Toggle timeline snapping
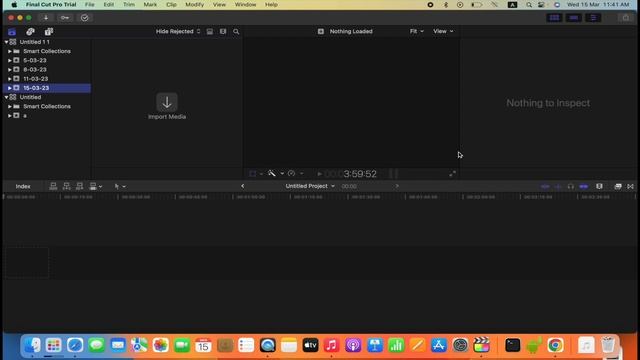640x360 pixels. (x=584, y=187)
